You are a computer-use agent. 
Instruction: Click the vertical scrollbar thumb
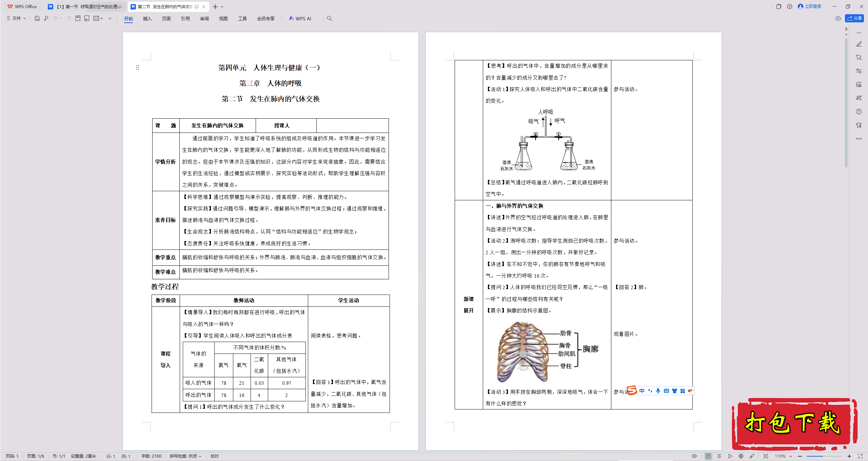[x=846, y=103]
